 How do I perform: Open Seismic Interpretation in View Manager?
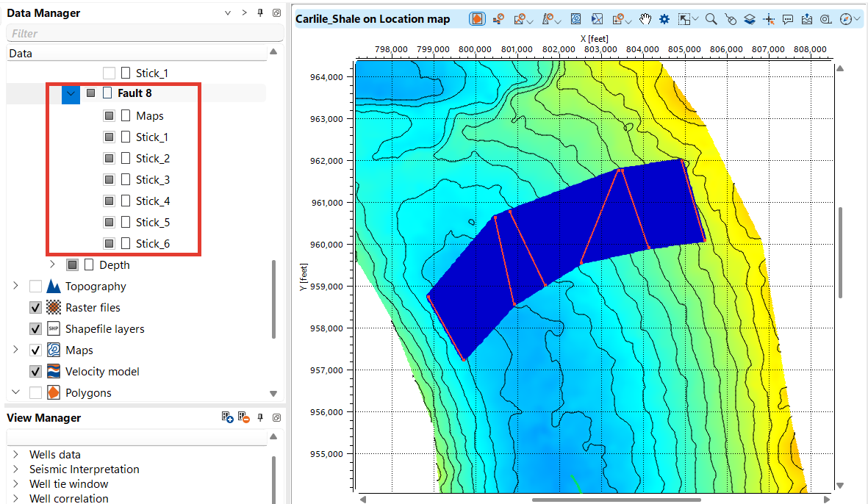click(84, 469)
